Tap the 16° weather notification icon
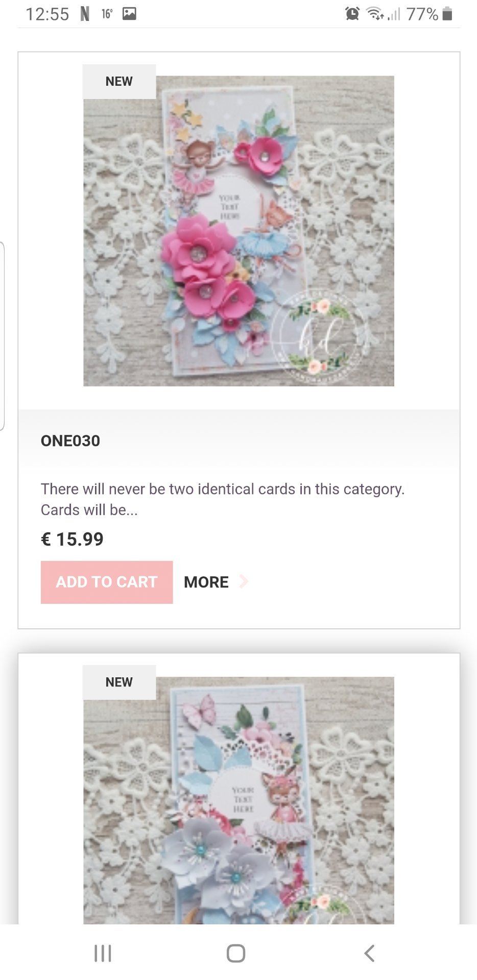Screen dimensions: 477x980 (x=106, y=14)
